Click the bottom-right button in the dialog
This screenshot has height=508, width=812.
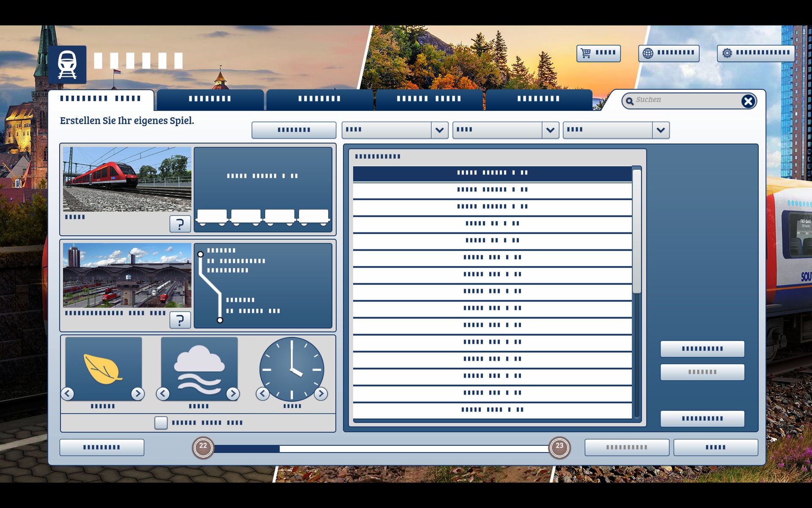[715, 447]
